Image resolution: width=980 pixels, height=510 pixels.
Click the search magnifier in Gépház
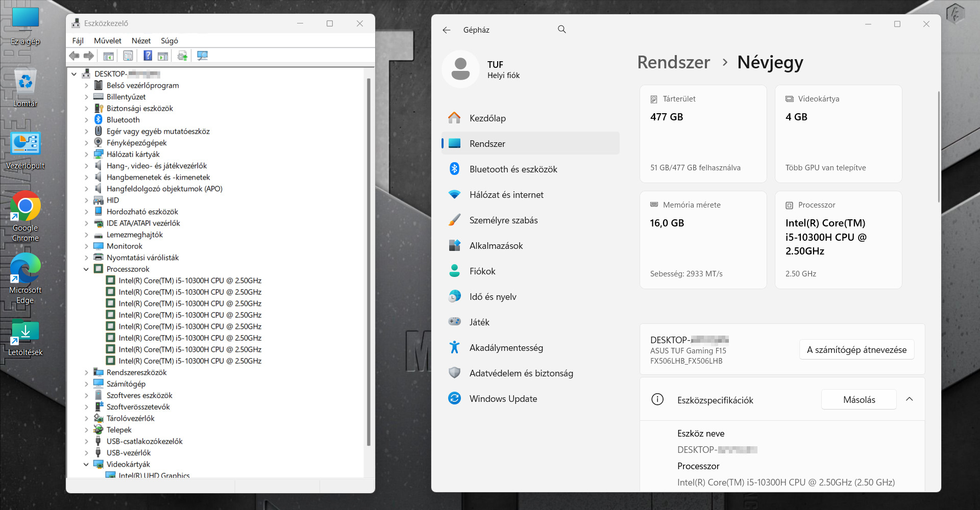point(562,30)
